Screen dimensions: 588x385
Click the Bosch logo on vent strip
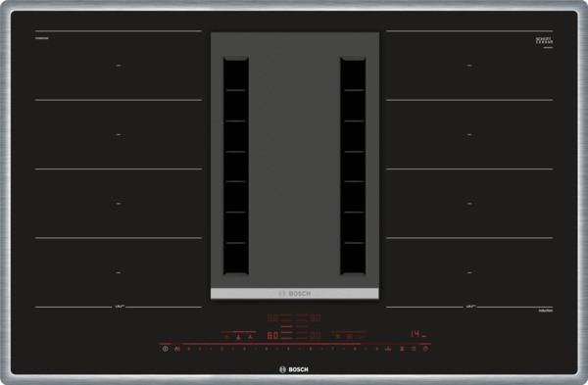(295, 294)
